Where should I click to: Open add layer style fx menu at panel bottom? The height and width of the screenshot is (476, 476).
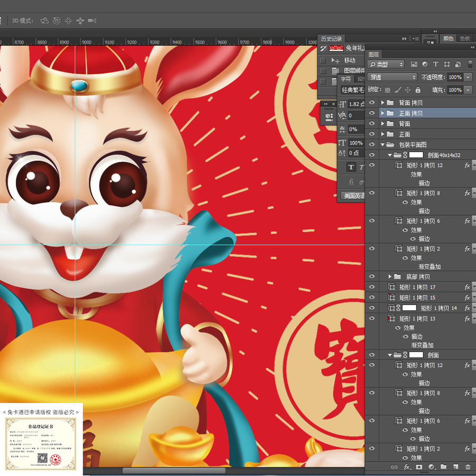click(407, 467)
